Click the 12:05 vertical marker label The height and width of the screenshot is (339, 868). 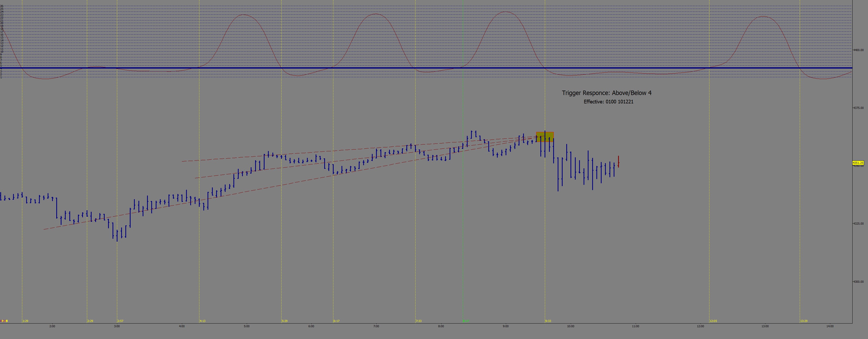coord(713,321)
